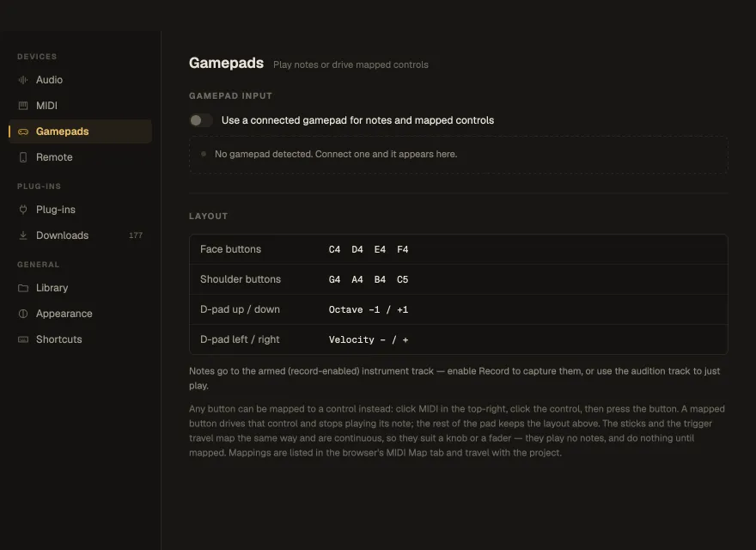Image resolution: width=756 pixels, height=550 pixels.
Task: Click the Appearance contrast icon
Action: (22, 314)
